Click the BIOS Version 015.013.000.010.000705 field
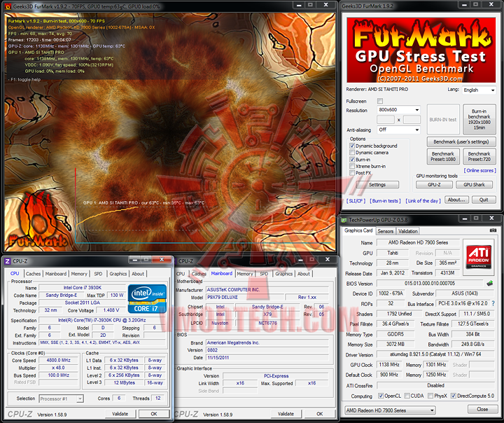This screenshot has width=504, height=423. (430, 283)
